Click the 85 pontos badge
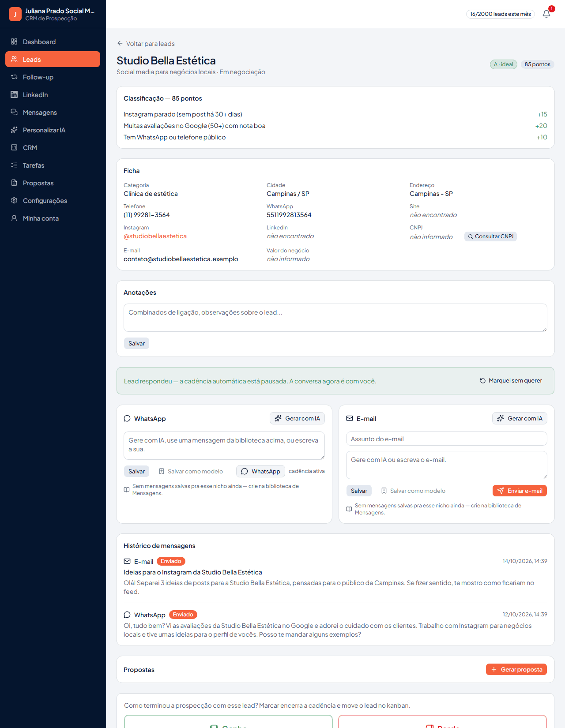This screenshot has height=728, width=565. [537, 64]
